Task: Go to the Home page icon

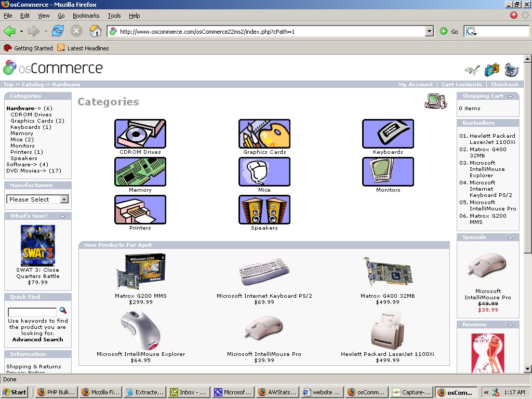Action: (96, 31)
